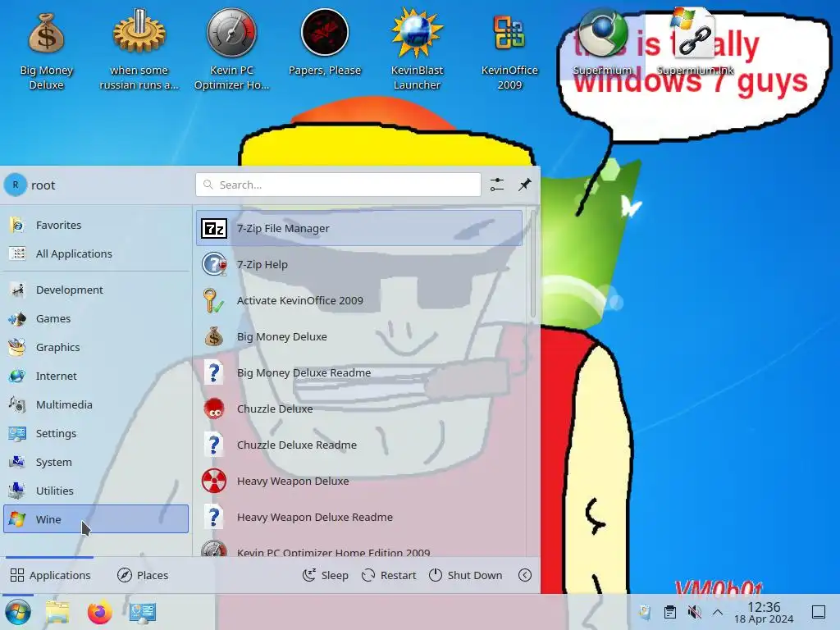The width and height of the screenshot is (840, 630).
Task: Switch to the Applications tab
Action: (x=50, y=575)
